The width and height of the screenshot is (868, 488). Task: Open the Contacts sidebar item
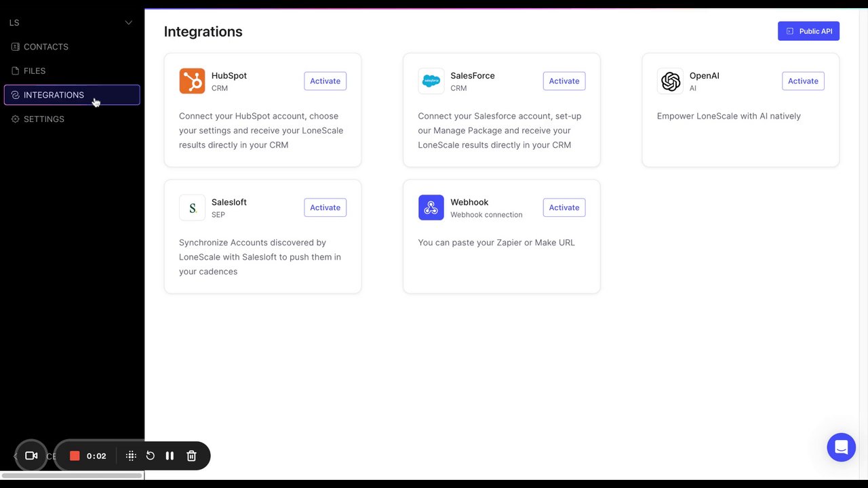pyautogui.click(x=72, y=47)
